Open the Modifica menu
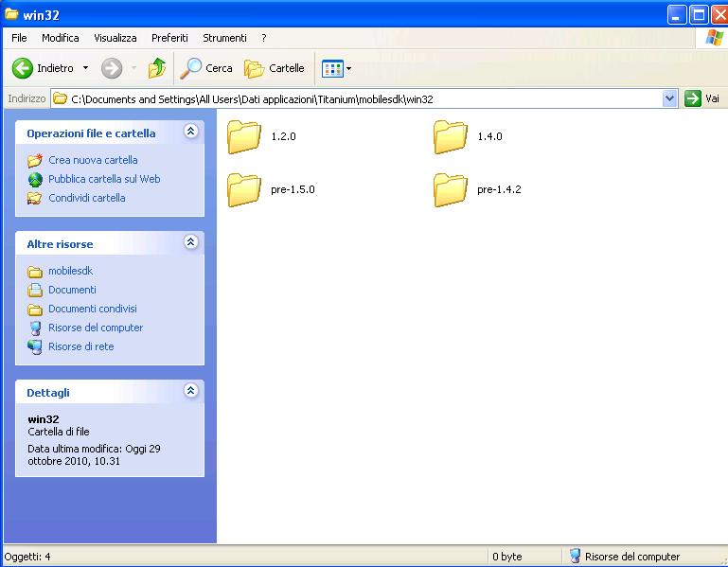This screenshot has height=567, width=728. (x=61, y=38)
